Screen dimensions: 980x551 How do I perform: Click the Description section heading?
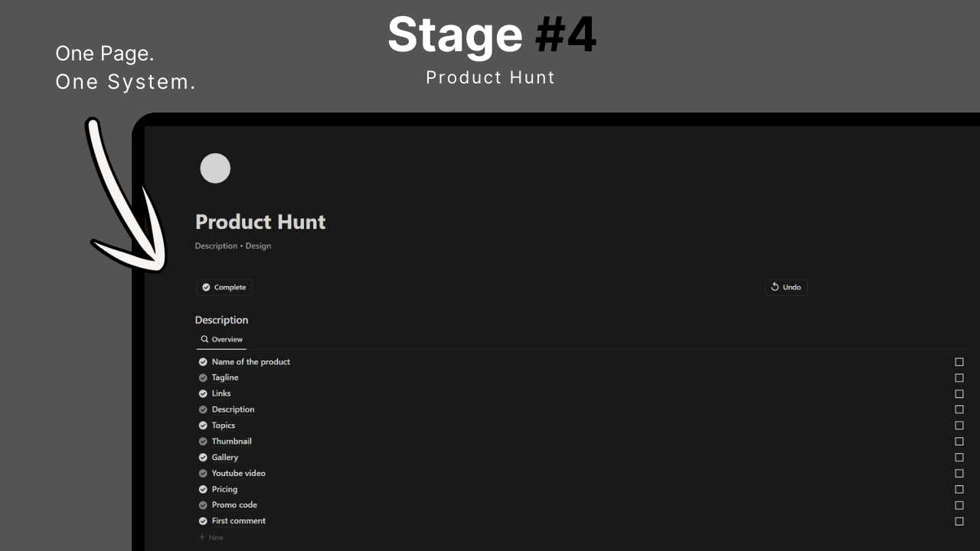(x=221, y=320)
